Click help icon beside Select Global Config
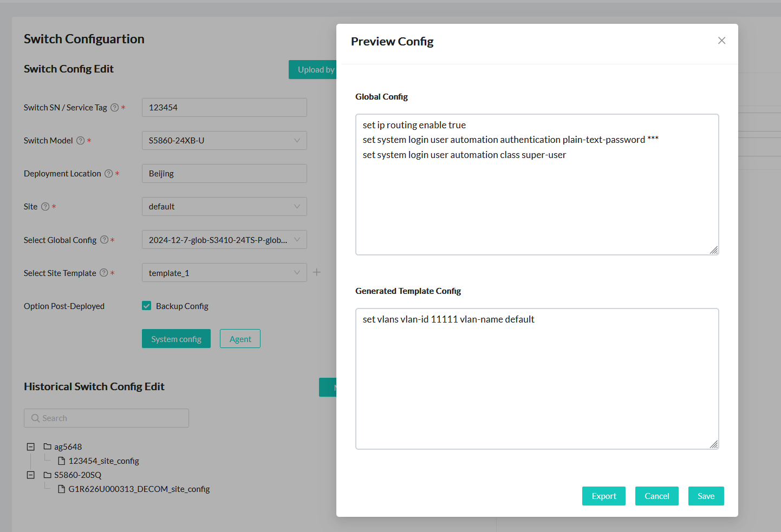Screen dimensions: 781x532 click(104, 240)
